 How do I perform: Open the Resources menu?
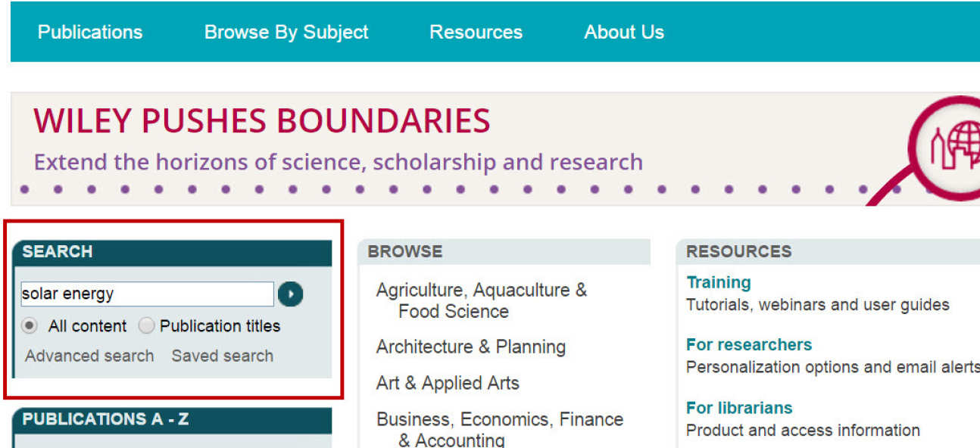[475, 32]
